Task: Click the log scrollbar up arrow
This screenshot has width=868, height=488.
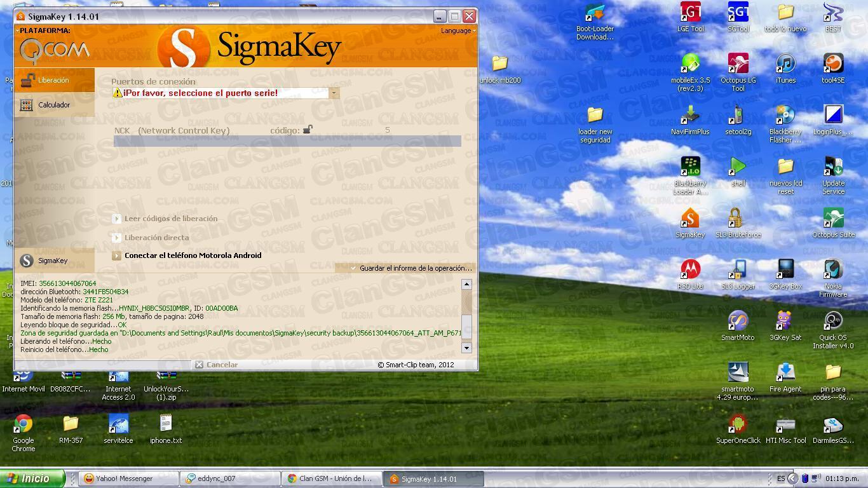Action: pos(466,284)
